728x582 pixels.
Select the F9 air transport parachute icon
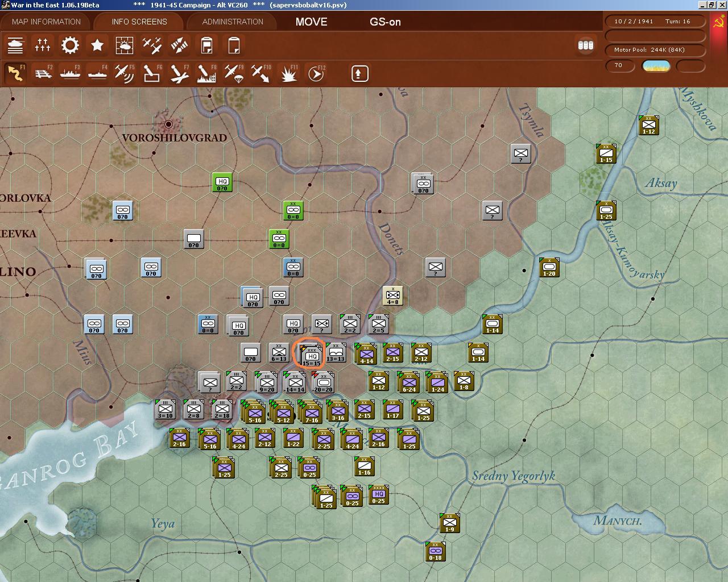(x=234, y=73)
